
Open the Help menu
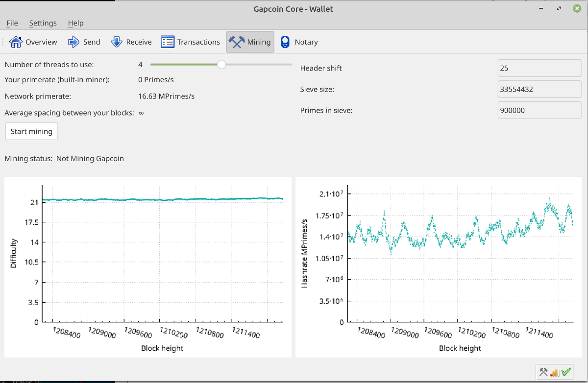75,23
